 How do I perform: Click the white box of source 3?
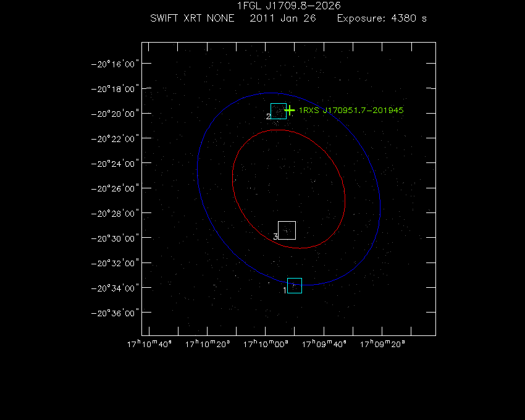coord(287,230)
